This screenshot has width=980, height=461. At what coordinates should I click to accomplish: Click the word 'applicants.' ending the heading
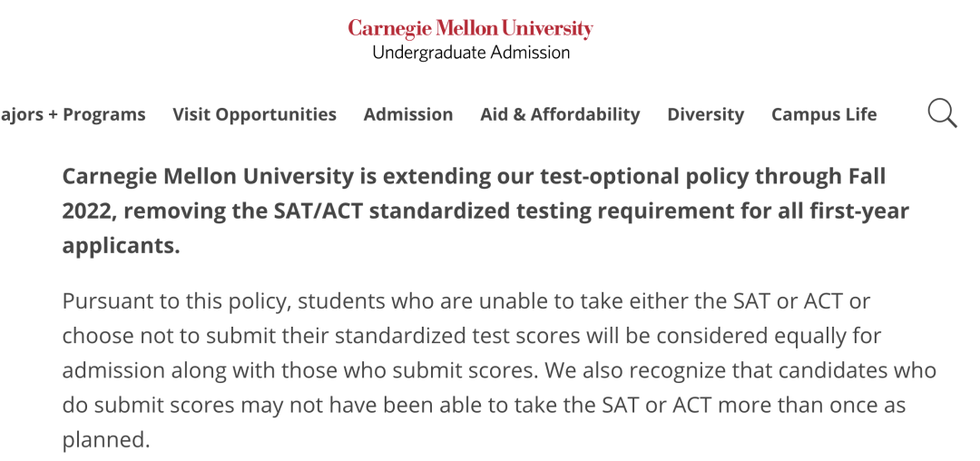point(121,246)
